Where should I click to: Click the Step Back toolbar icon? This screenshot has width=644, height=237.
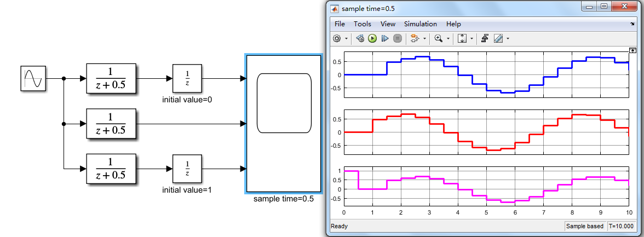click(x=360, y=39)
